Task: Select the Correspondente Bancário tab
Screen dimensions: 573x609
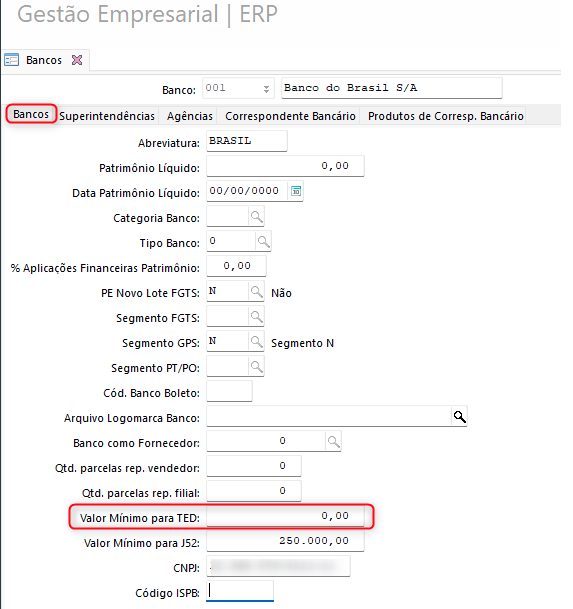Action: [290, 116]
